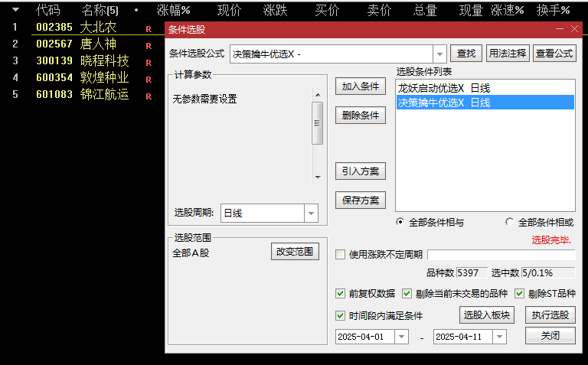
Task: Click the 品种数 value 5397
Action: pos(472,273)
